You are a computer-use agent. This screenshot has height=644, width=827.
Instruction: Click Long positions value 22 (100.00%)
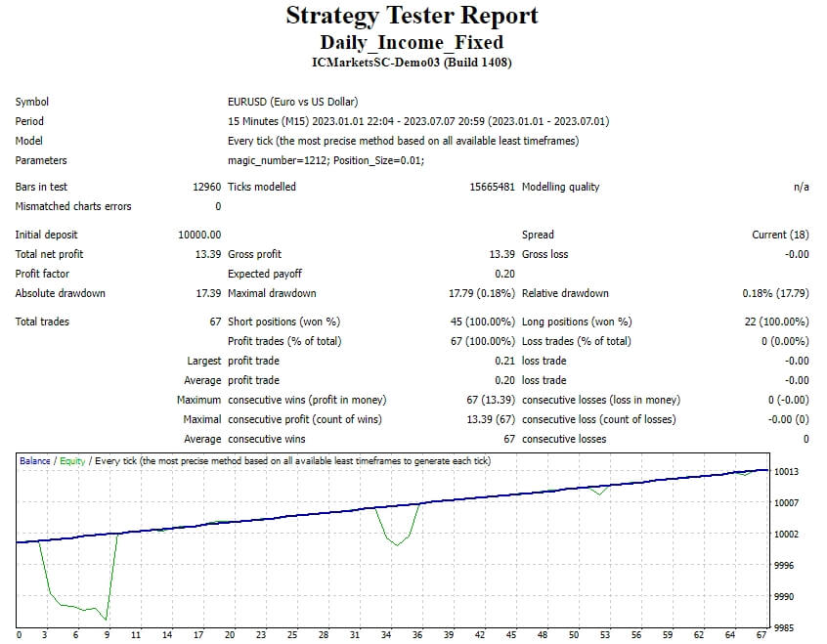pos(776,322)
